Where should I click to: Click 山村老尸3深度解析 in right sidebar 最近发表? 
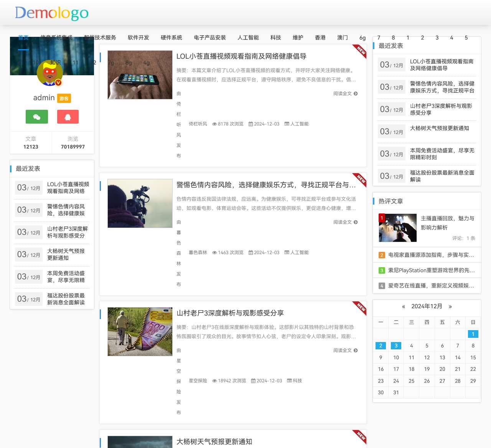[x=441, y=109]
